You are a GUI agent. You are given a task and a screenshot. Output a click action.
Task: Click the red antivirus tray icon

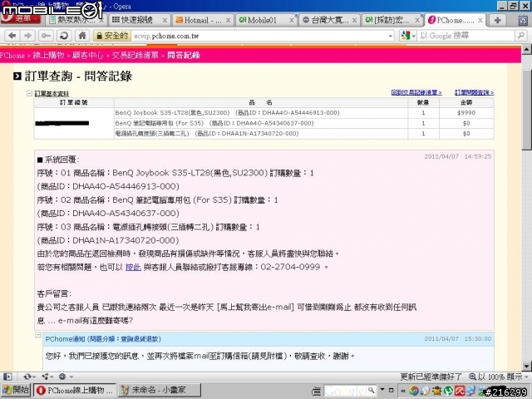[460, 391]
